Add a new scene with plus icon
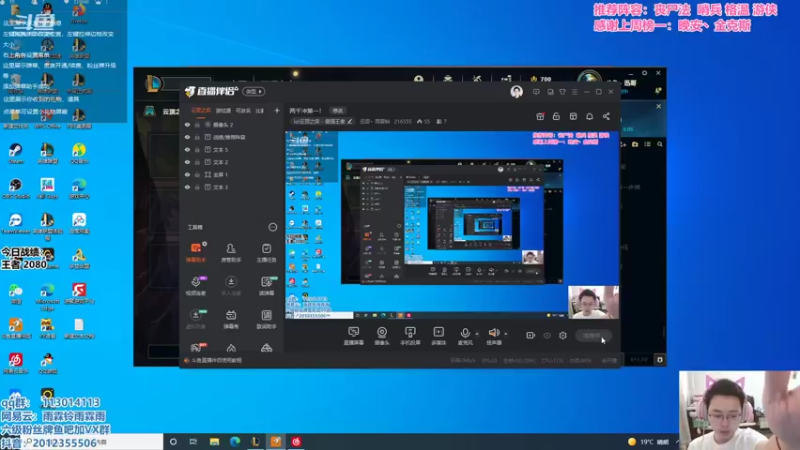 (x=277, y=110)
